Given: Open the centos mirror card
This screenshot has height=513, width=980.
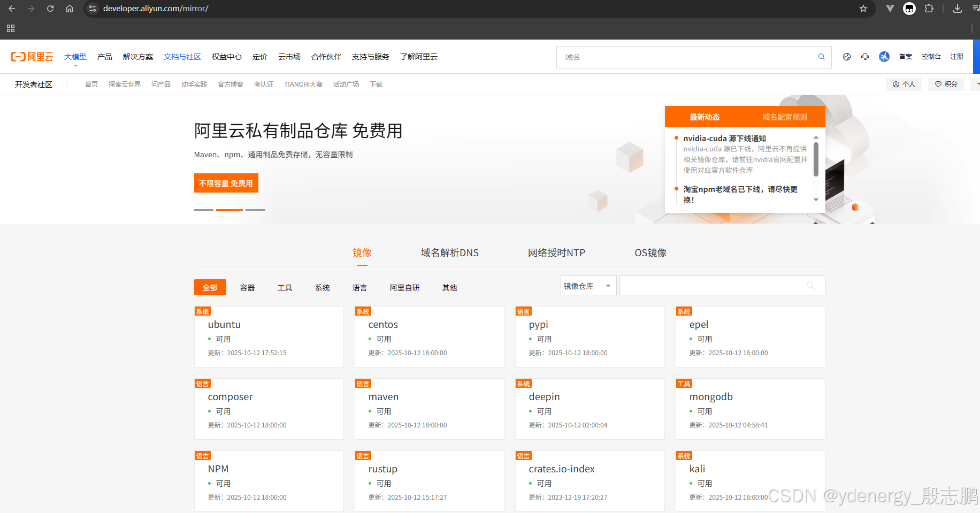Looking at the screenshot, I should click(430, 336).
